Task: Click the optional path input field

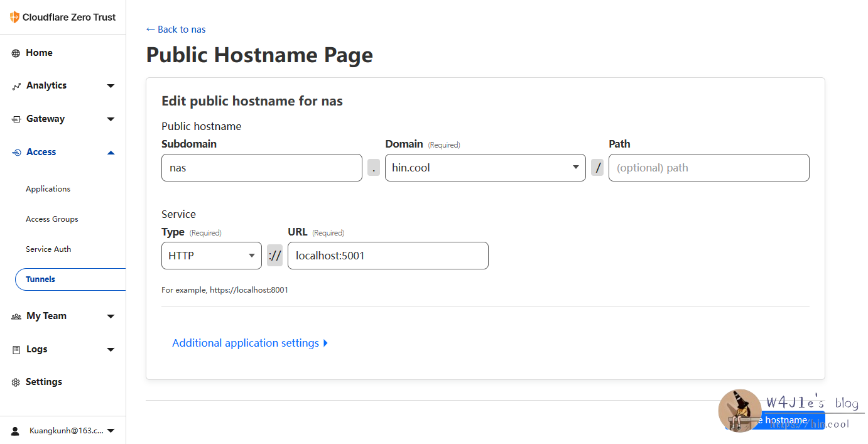Action: 708,167
